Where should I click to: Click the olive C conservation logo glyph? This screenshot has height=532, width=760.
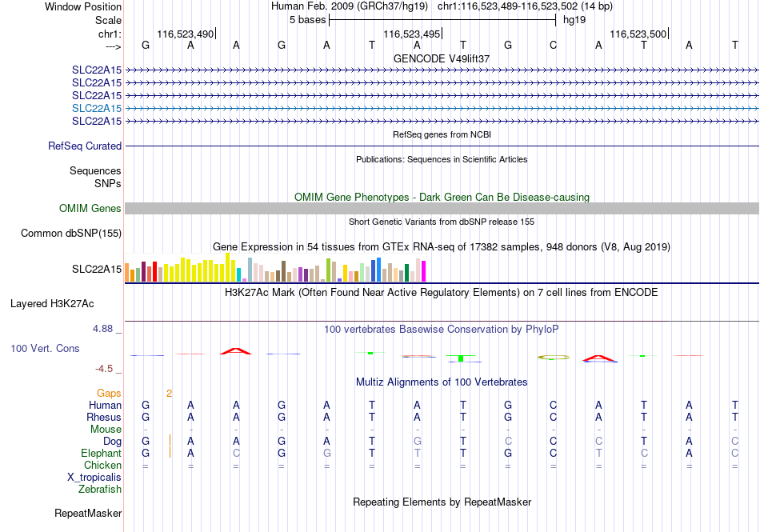[x=554, y=357]
